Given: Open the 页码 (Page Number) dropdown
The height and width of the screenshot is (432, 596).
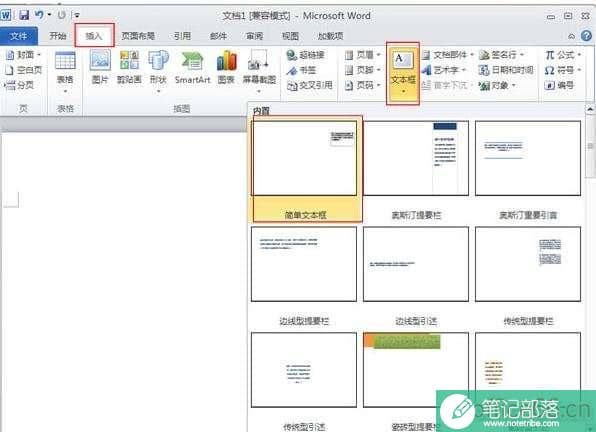Looking at the screenshot, I should click(x=363, y=85).
